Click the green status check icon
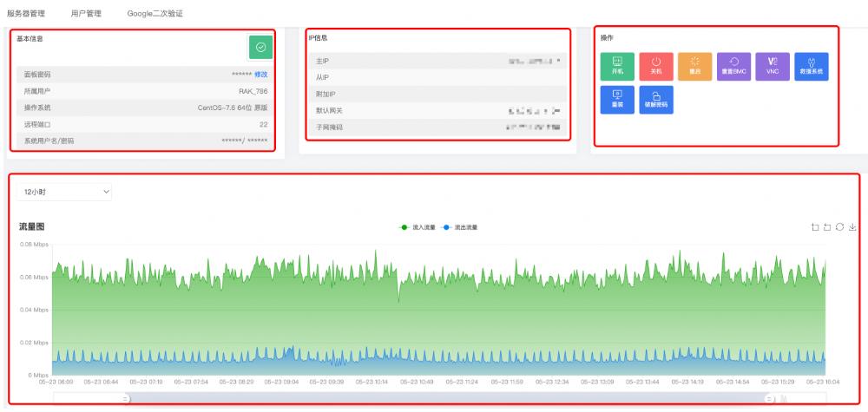 (x=260, y=47)
